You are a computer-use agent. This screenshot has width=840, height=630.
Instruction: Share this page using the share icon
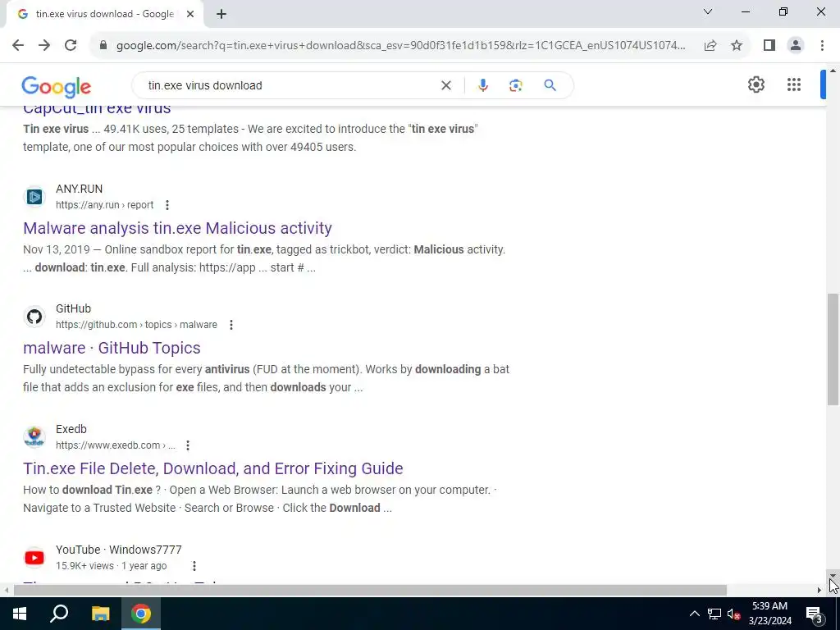710,46
